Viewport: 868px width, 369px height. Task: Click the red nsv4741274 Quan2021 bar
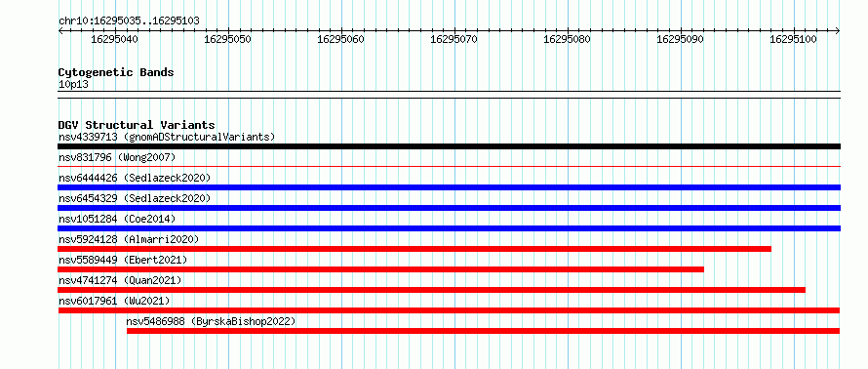click(432, 290)
